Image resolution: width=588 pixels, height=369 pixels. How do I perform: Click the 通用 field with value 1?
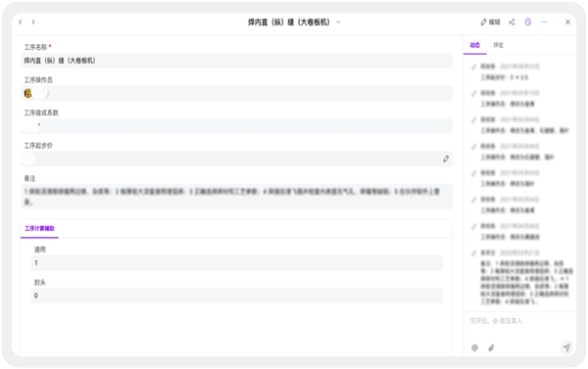236,263
